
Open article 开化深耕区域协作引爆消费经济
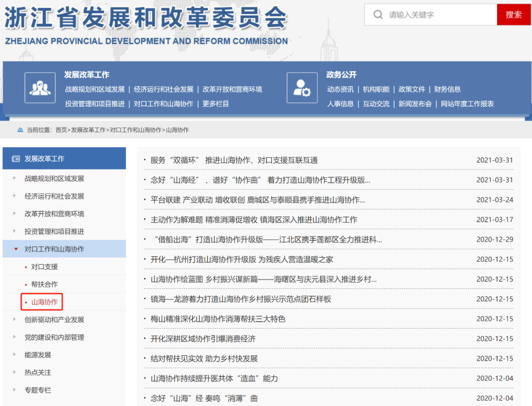pos(203,339)
